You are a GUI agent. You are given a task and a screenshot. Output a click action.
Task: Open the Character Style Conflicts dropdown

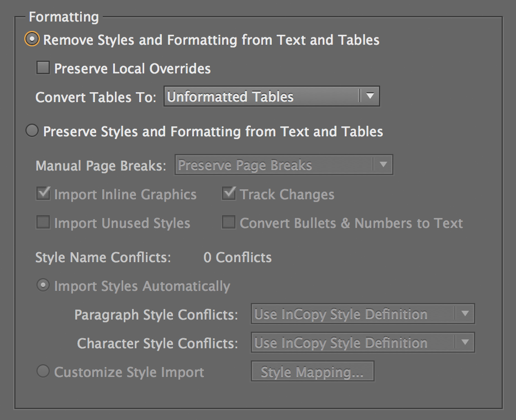354,342
